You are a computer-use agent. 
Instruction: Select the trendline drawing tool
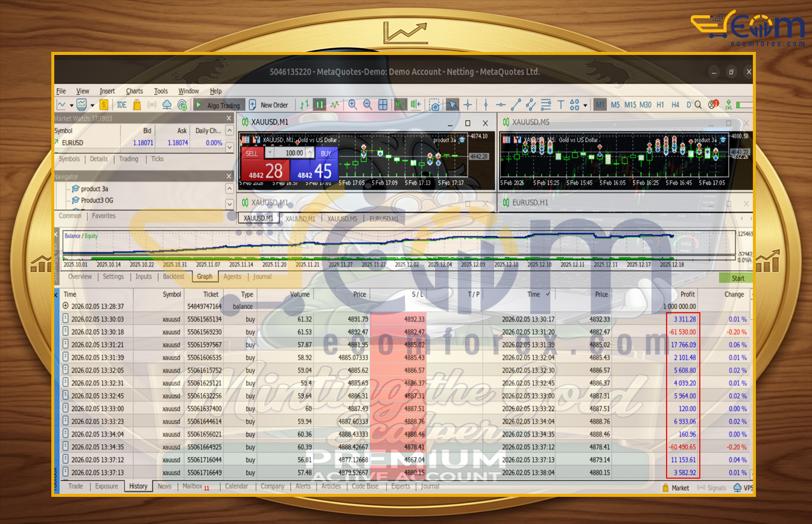[x=516, y=104]
